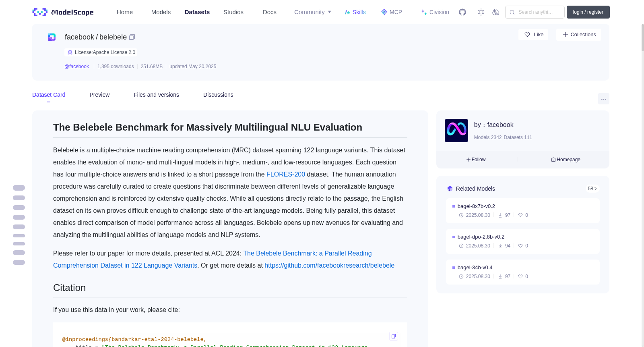Click the Related Models cube icon

450,189
